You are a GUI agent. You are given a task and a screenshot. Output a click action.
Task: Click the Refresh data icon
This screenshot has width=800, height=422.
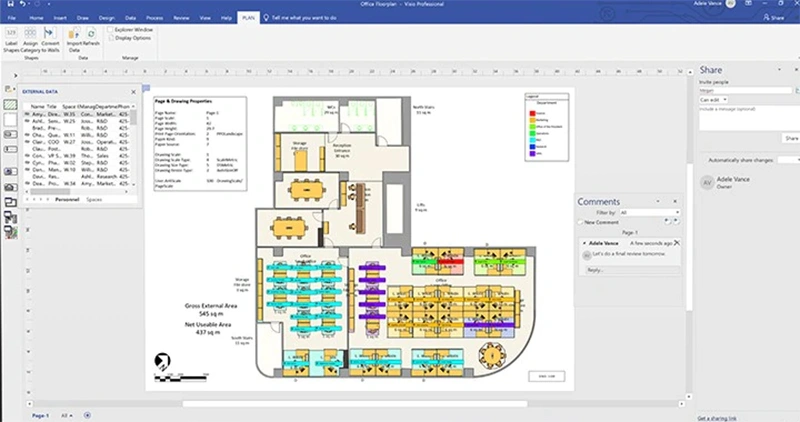pos(89,36)
